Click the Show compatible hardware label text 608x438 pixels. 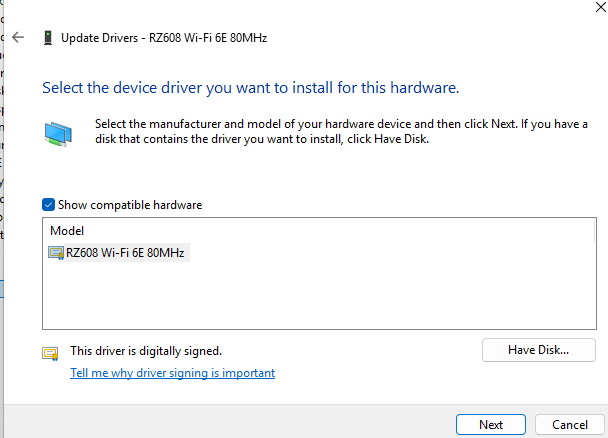pyautogui.click(x=130, y=205)
